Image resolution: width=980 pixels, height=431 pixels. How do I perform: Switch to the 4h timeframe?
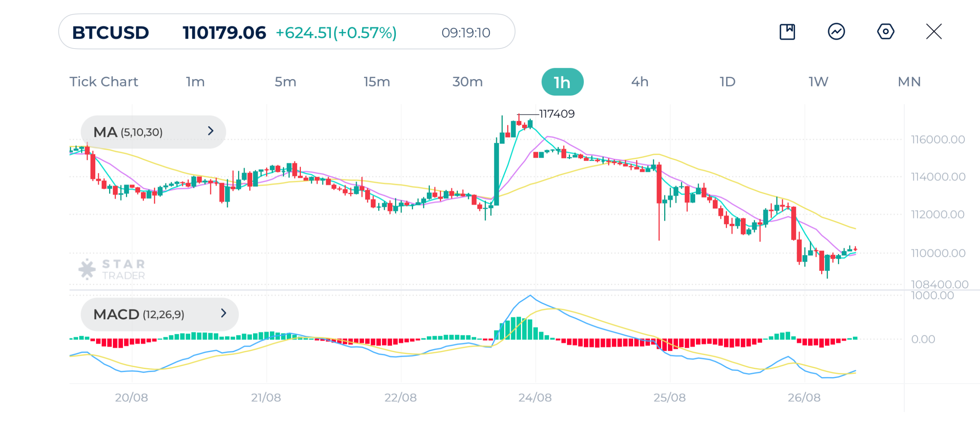click(x=640, y=81)
